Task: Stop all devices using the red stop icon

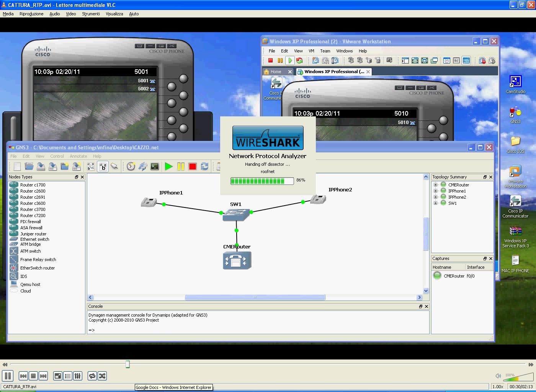Action: [x=193, y=166]
